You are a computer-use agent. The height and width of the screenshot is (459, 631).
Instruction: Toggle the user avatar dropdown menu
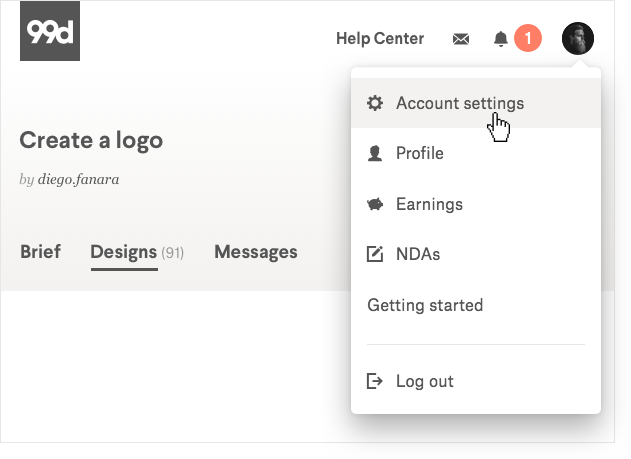tap(578, 39)
